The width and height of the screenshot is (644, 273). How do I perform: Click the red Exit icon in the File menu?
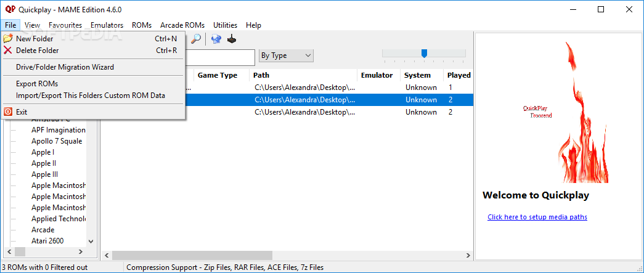(8, 112)
